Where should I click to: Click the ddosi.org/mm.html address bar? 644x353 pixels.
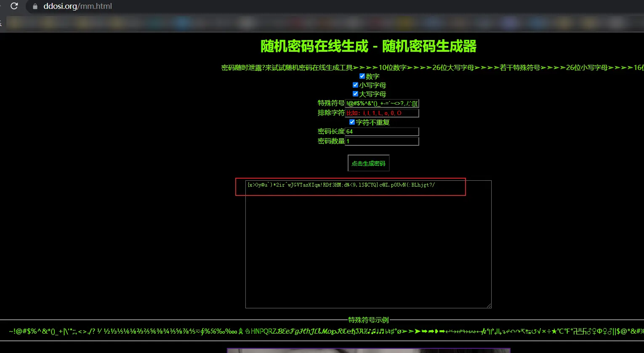[77, 6]
